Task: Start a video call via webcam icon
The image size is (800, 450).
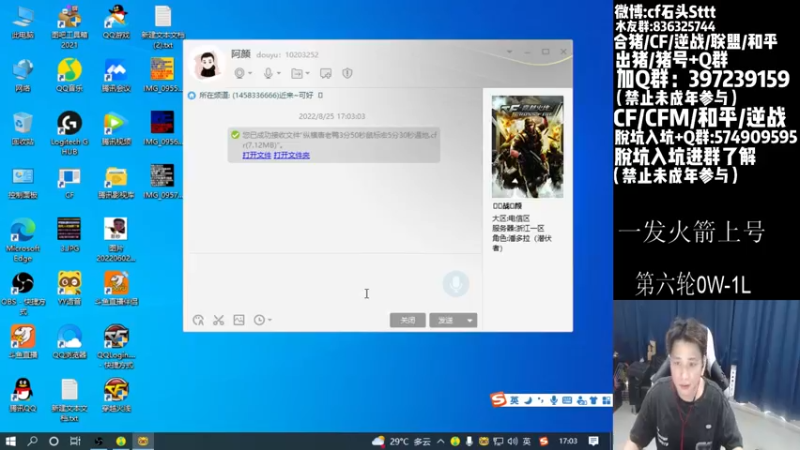Action: [x=239, y=73]
